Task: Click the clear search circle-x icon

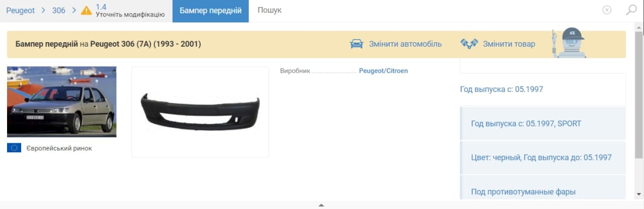Action: (x=607, y=10)
